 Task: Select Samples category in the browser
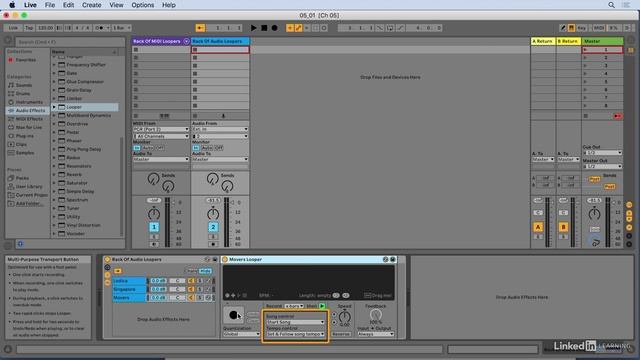pos(24,153)
